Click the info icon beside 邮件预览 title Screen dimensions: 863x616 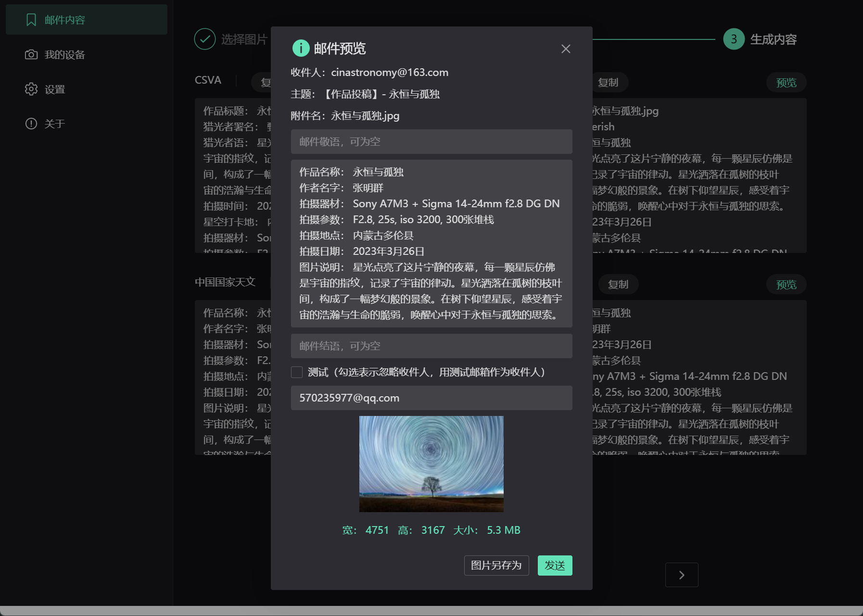[301, 48]
